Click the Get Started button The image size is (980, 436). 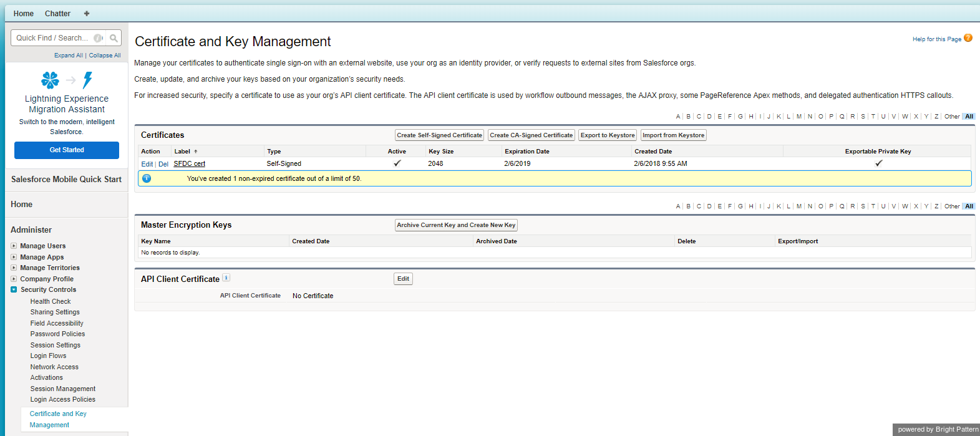67,150
